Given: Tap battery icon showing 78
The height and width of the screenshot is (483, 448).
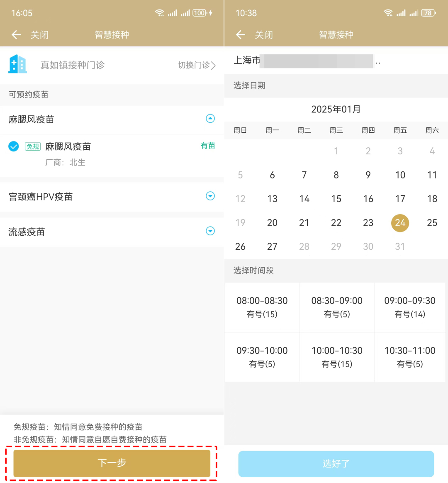Looking at the screenshot, I should pos(428,13).
